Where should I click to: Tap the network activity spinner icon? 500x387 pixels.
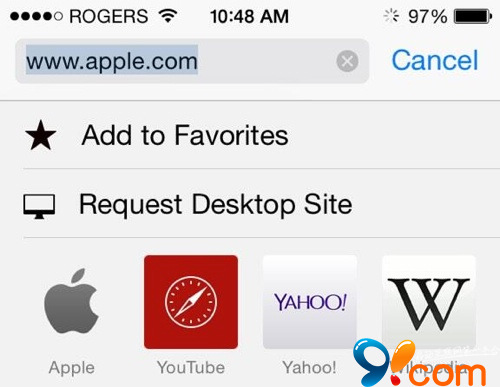(391, 16)
